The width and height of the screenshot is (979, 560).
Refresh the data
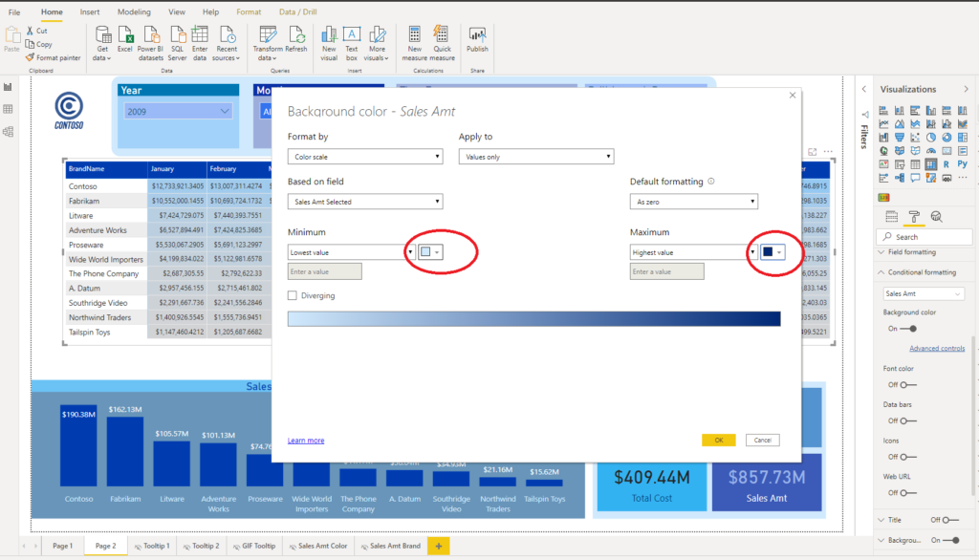(x=296, y=39)
